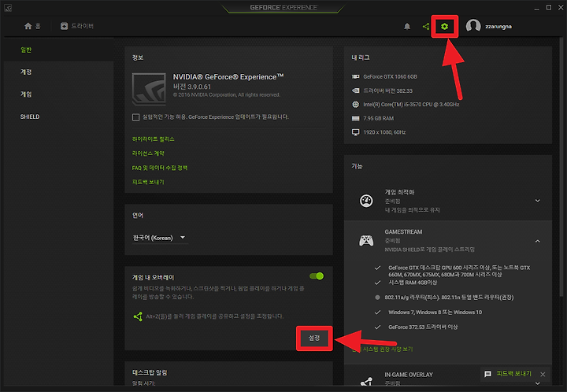Click the gray dot beside 802.11a/g router
Viewport: 567px width, 392px height.
coord(377,298)
